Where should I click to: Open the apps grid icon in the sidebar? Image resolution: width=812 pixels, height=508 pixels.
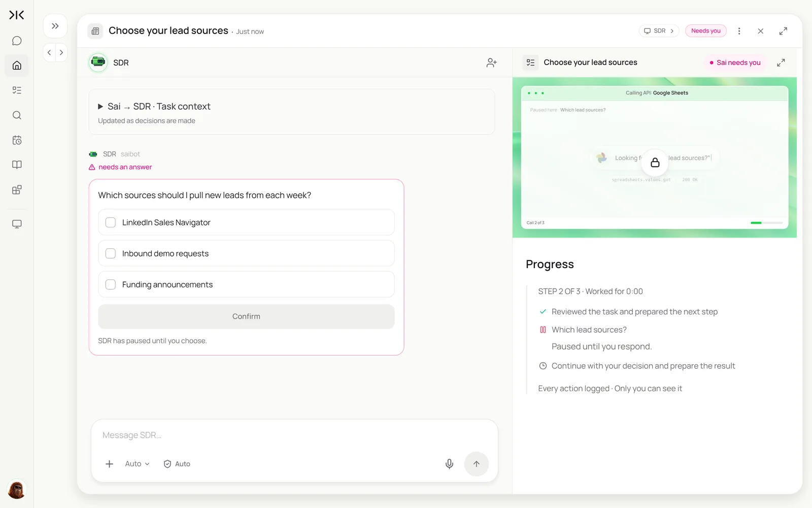[17, 189]
